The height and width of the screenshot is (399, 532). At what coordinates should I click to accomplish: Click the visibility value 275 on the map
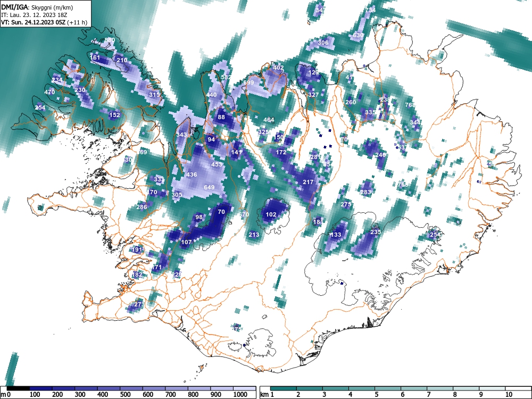pos(346,204)
